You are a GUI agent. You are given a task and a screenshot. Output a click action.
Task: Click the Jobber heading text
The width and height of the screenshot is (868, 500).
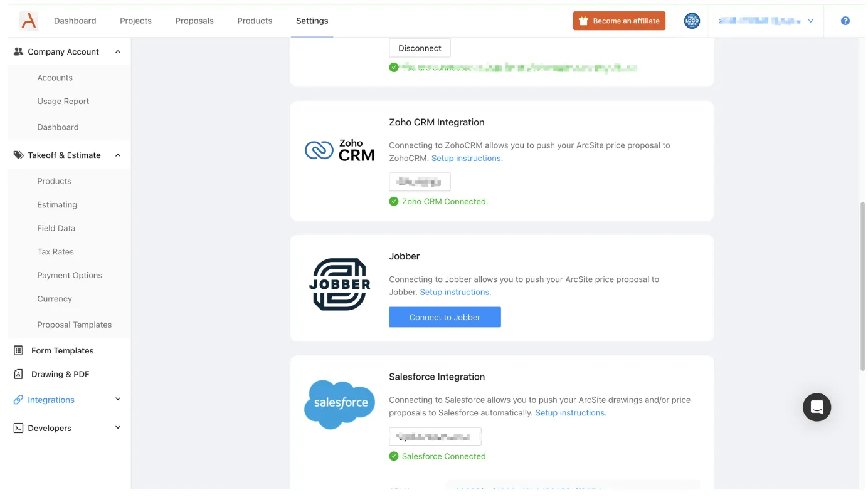pos(405,256)
